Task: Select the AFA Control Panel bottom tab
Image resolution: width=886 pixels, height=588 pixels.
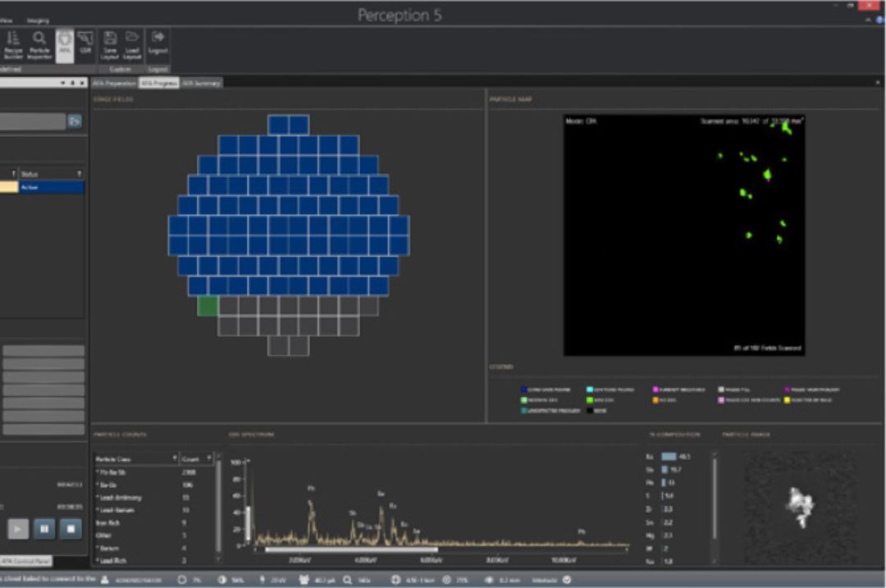Action: (26, 561)
